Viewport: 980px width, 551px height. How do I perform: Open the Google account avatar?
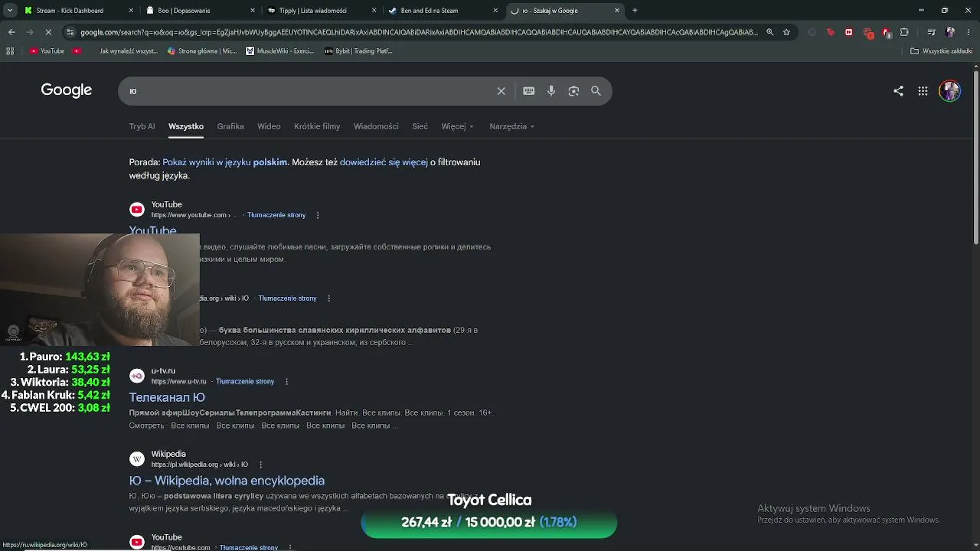[x=949, y=90]
